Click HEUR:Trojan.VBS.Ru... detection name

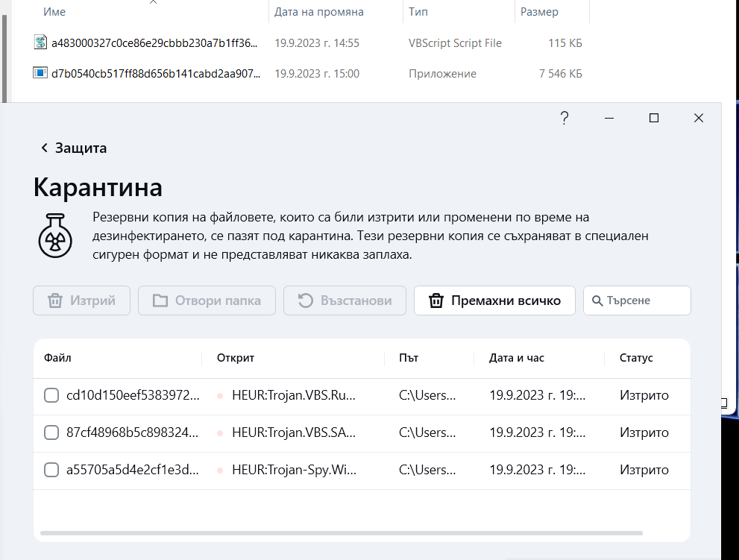click(x=293, y=395)
